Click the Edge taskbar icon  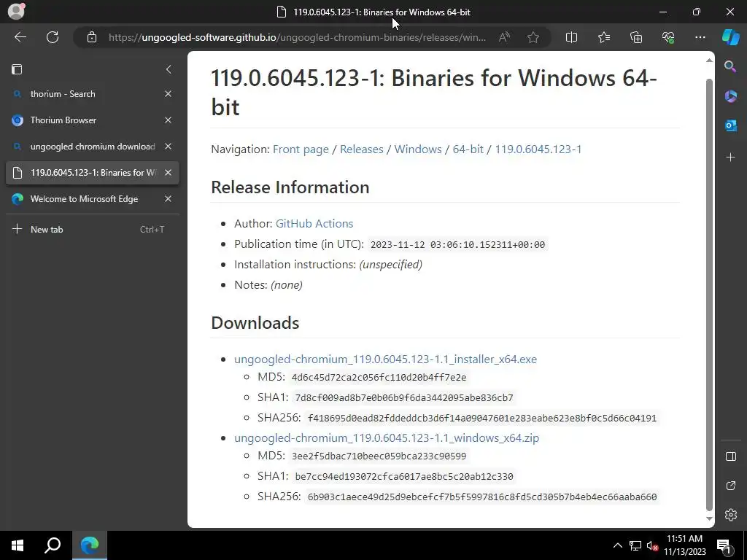pos(90,545)
